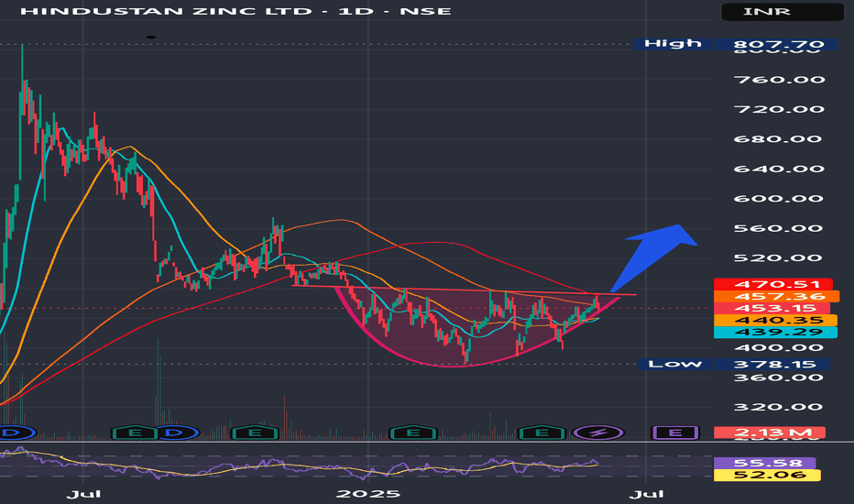Click the 320.00 price axis label

point(778,407)
